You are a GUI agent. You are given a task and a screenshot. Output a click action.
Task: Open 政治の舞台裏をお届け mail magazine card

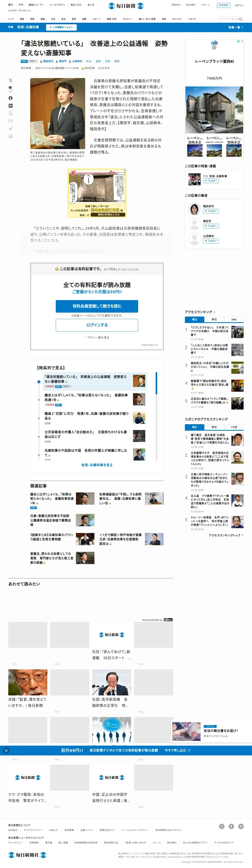point(212,731)
